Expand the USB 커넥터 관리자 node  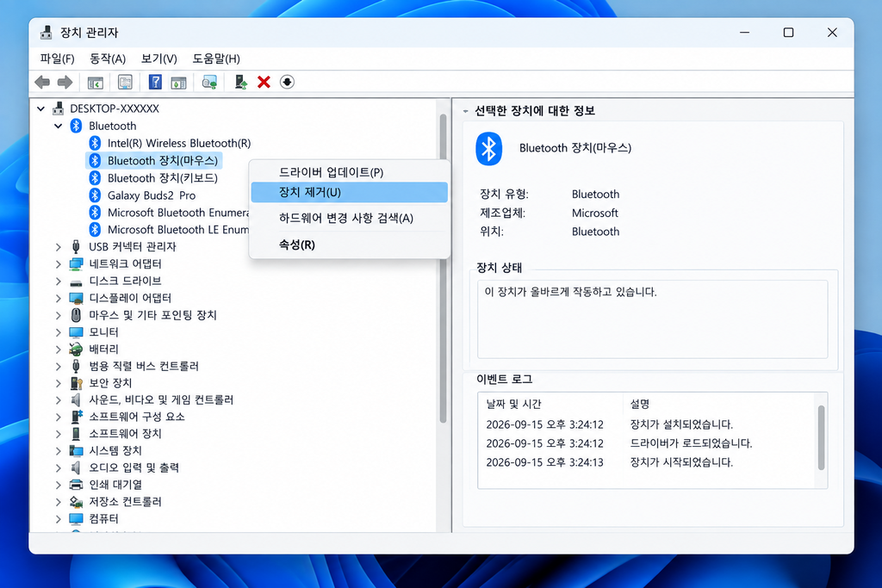click(x=58, y=247)
